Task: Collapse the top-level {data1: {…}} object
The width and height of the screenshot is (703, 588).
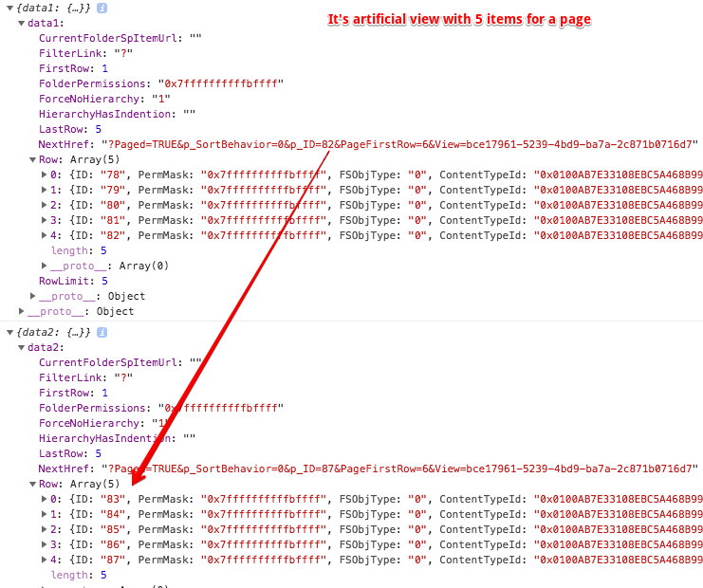Action: [9, 9]
